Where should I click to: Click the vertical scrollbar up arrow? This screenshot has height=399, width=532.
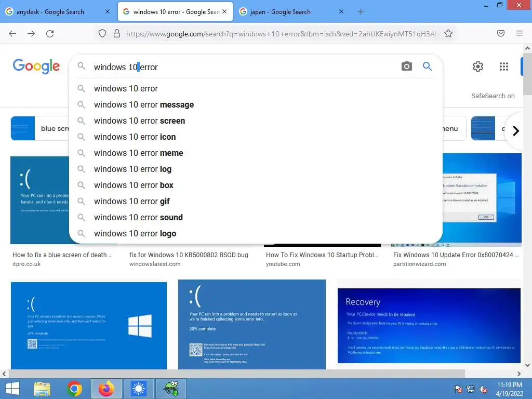pyautogui.click(x=528, y=48)
